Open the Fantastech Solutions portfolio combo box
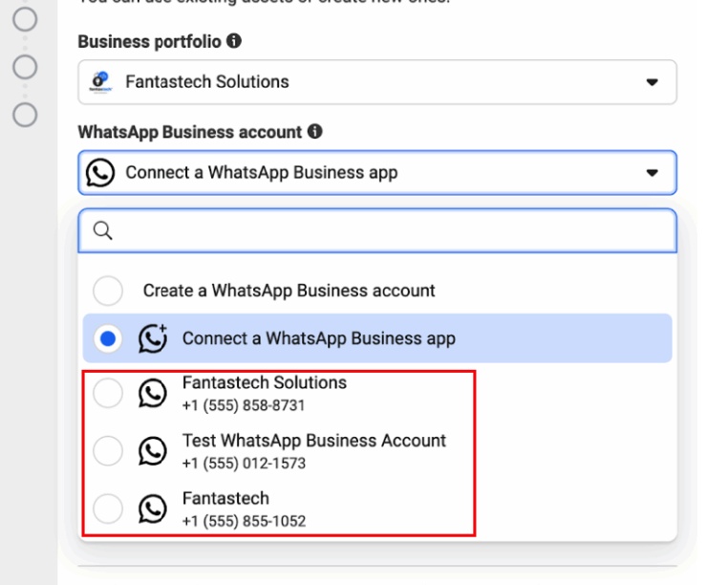This screenshot has width=728, height=585. (x=377, y=82)
